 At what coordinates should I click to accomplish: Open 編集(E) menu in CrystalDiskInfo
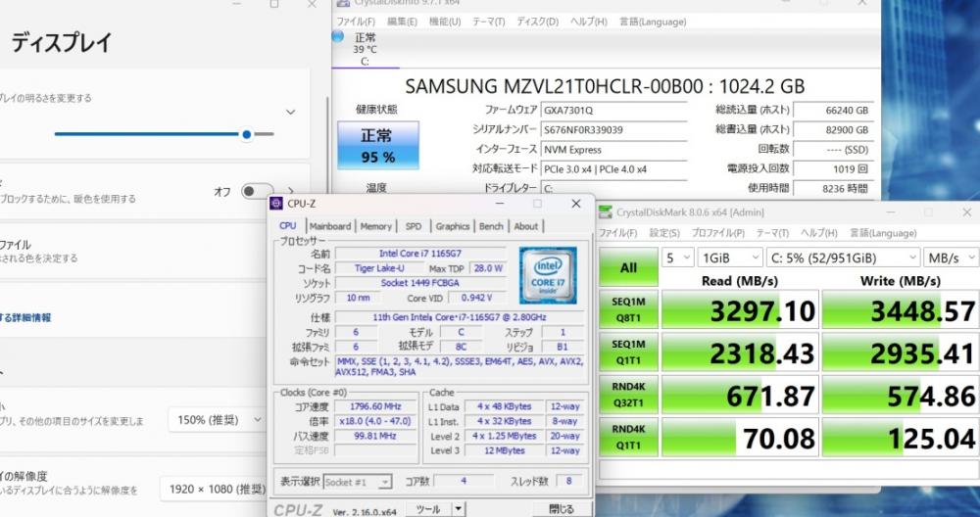pos(402,22)
